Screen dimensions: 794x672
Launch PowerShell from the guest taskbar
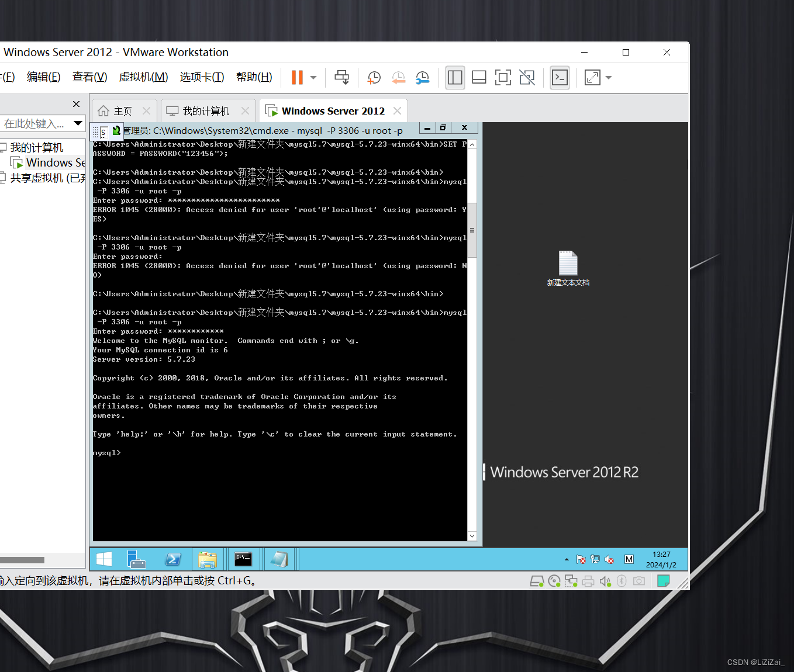point(173,559)
